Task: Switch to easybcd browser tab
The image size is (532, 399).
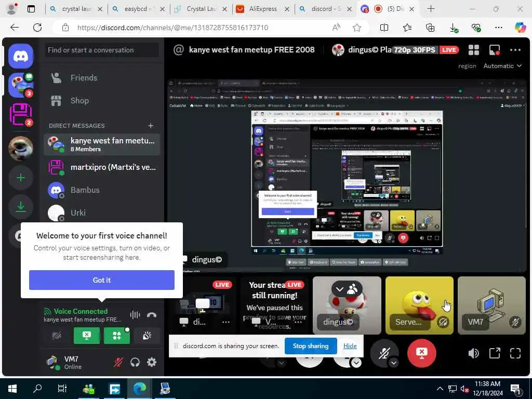Action: [x=139, y=9]
